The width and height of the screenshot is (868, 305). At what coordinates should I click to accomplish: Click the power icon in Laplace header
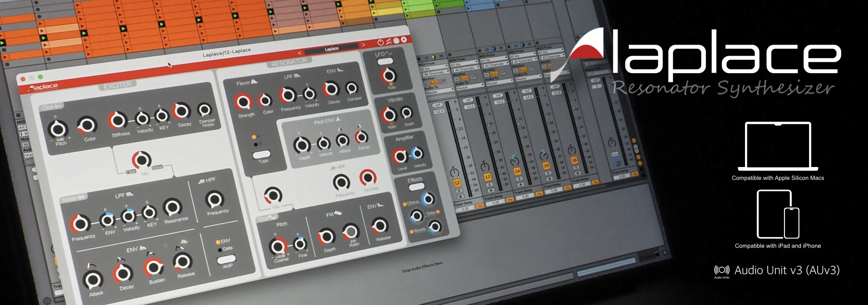point(380,42)
